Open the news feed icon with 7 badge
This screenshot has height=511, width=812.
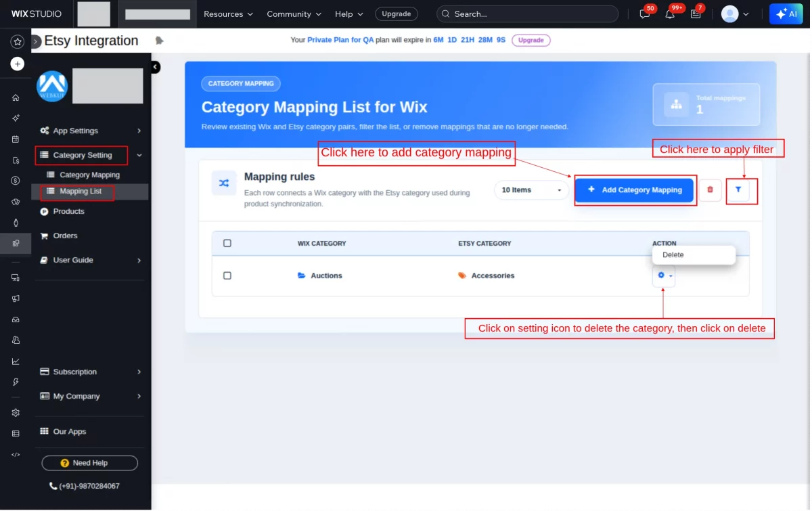696,14
